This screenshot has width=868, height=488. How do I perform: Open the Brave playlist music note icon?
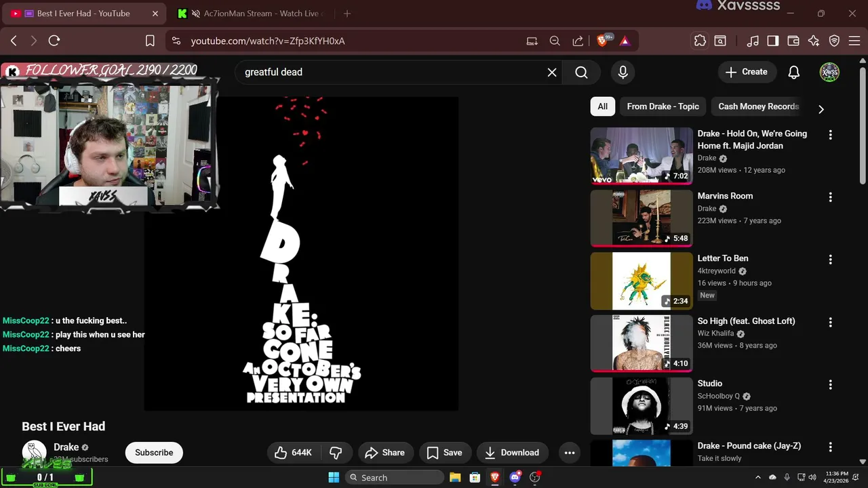[753, 41]
